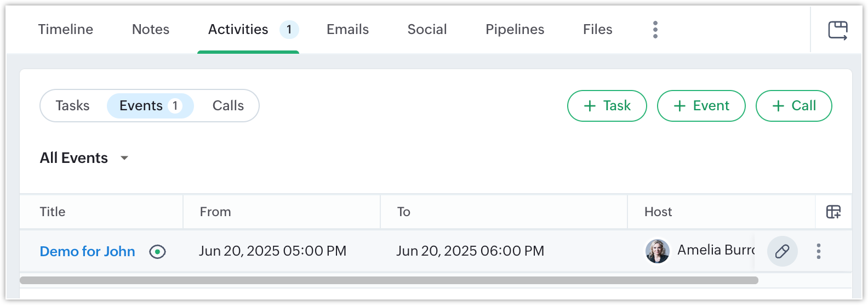868x305 pixels.
Task: Click the edit pencil icon for Demo for John
Action: 782,251
